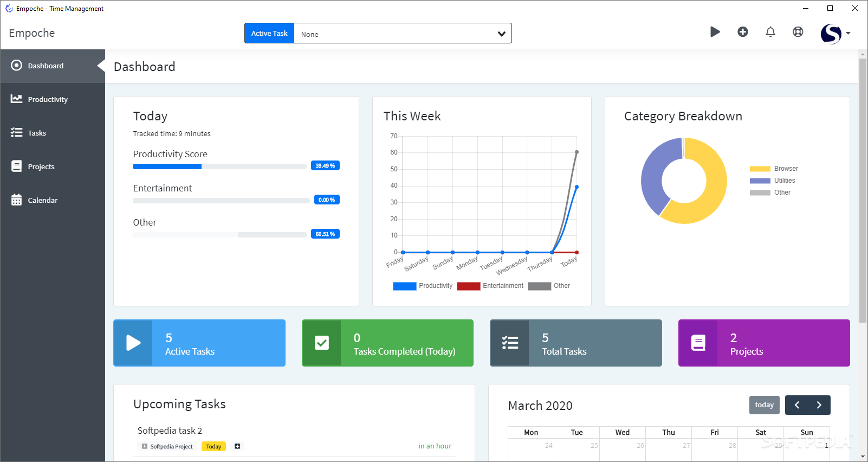The height and width of the screenshot is (462, 868).
Task: Toggle Other legend in This Week chart
Action: click(x=549, y=286)
